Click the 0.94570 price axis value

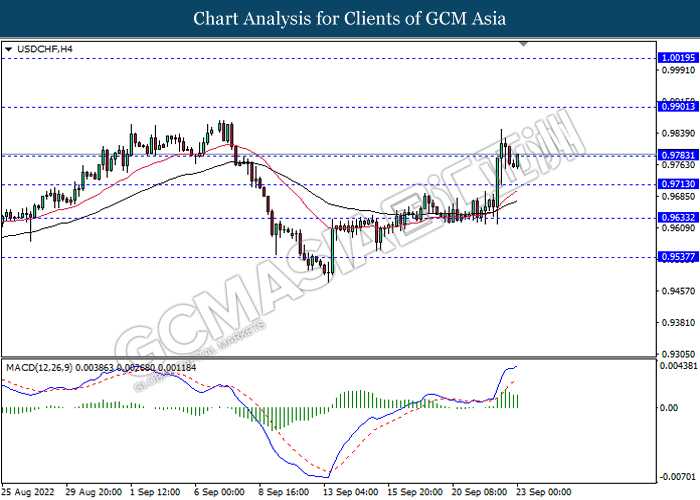[678, 291]
